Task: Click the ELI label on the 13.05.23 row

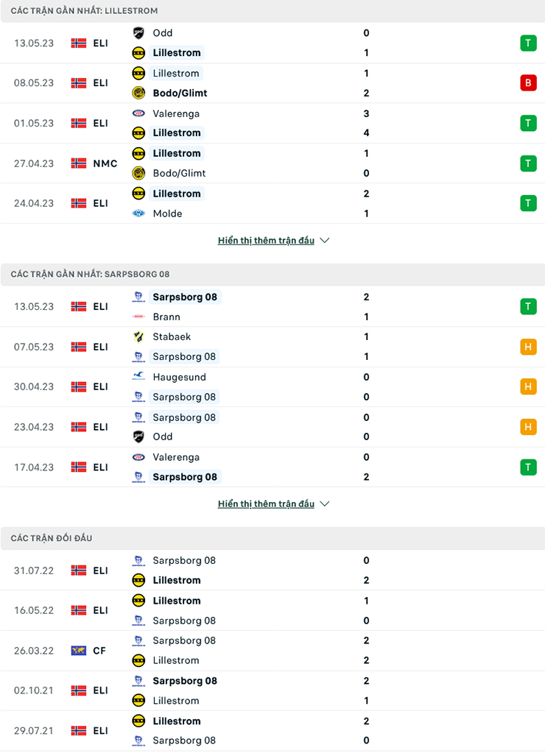Action: tap(99, 43)
